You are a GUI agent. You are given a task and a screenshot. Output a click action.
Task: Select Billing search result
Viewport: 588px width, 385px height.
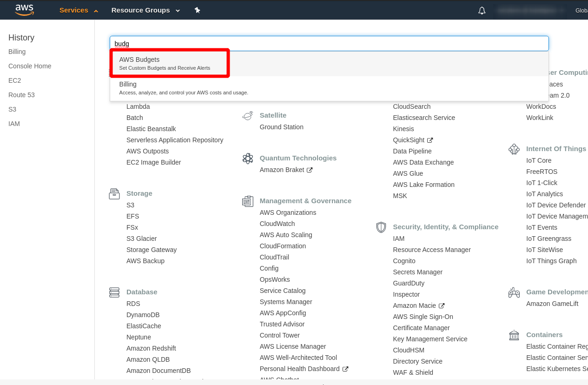[329, 88]
